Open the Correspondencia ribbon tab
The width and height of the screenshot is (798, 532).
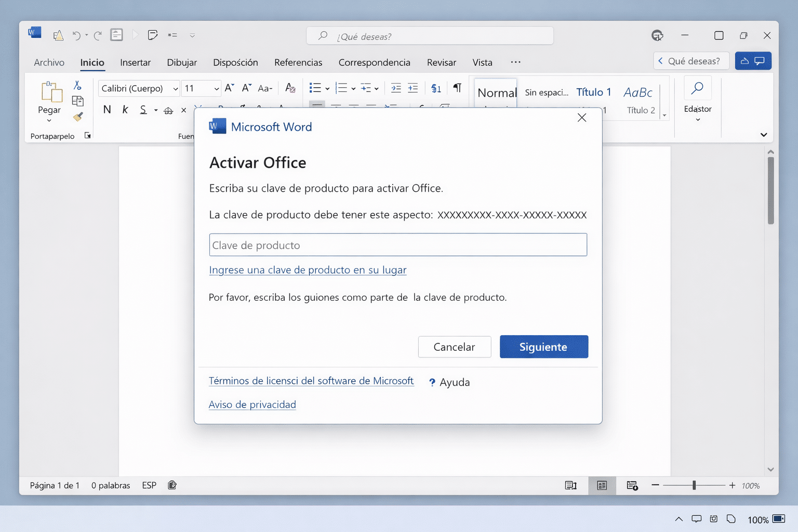pyautogui.click(x=374, y=62)
